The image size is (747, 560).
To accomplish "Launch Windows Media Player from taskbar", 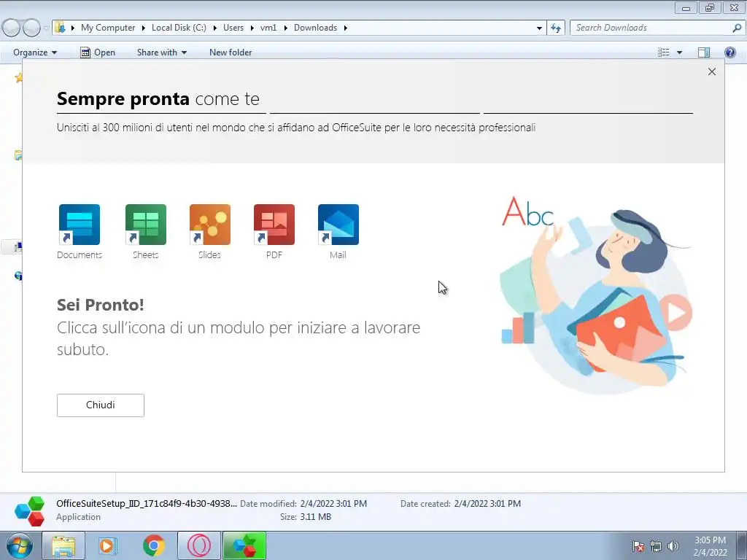I will click(108, 545).
